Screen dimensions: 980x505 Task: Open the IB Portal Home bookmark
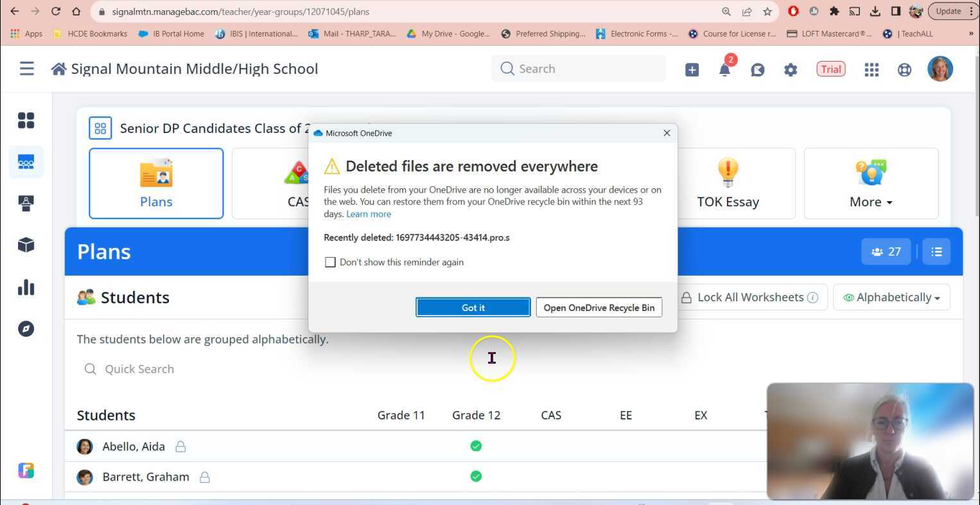[171, 33]
